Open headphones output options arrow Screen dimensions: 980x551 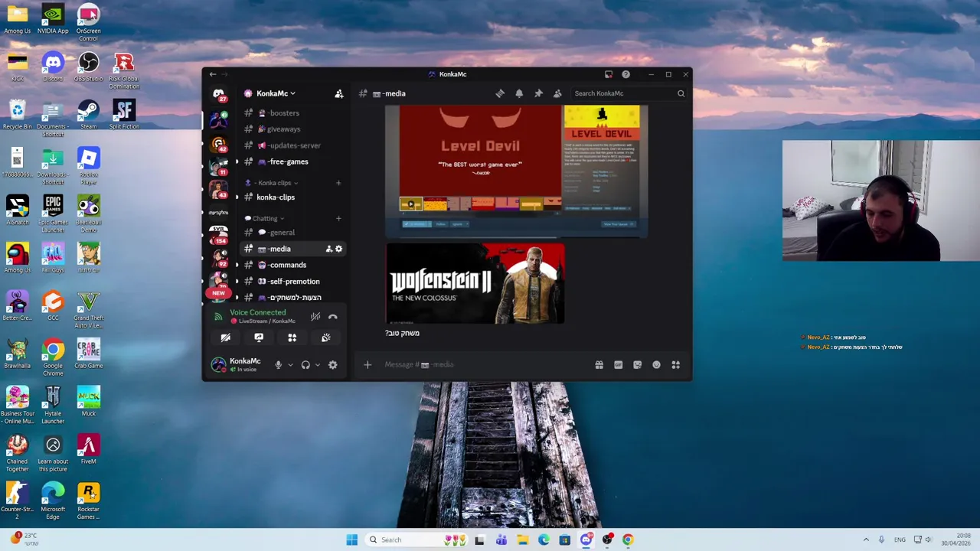point(317,365)
